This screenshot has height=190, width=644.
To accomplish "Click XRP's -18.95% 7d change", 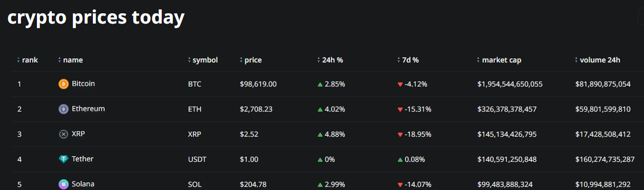I will click(x=415, y=134).
